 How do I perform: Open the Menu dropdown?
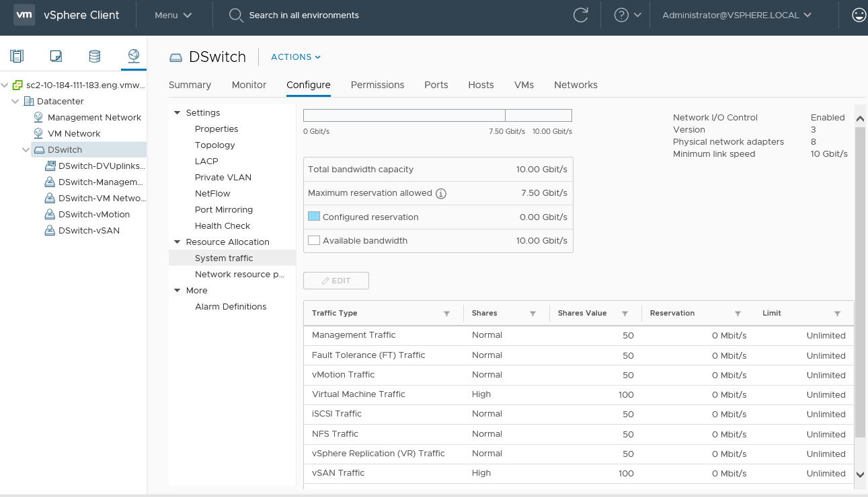(173, 15)
